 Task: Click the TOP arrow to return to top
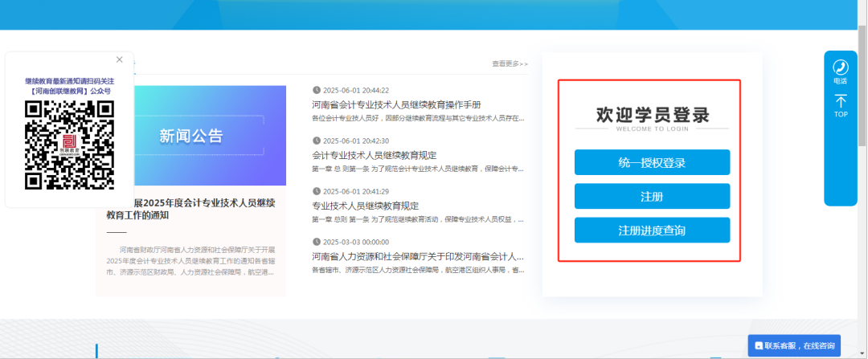(x=841, y=103)
